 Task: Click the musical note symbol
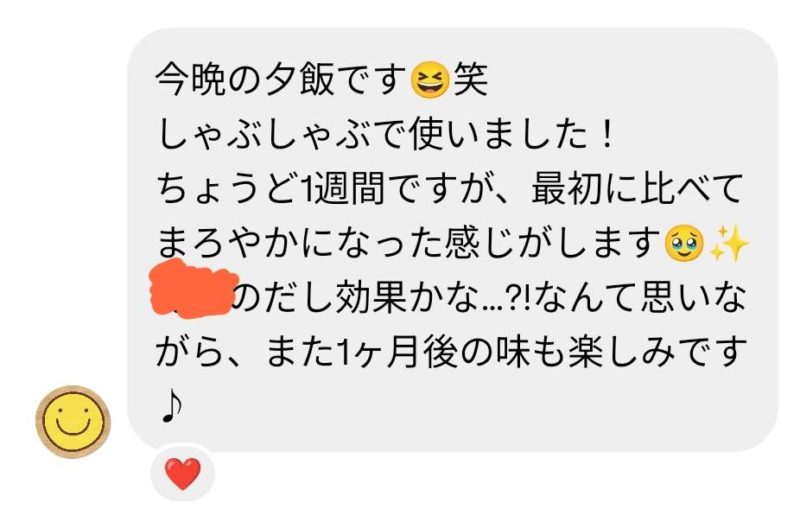(x=172, y=406)
